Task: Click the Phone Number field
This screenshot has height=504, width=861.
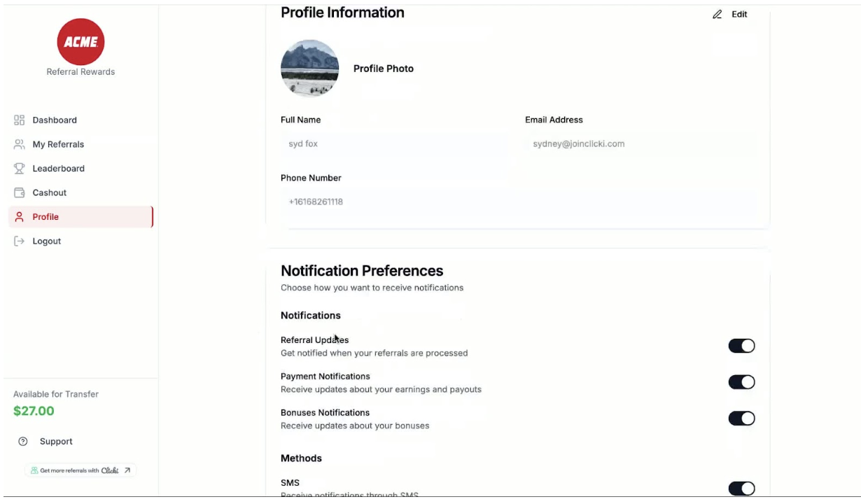Action: 517,202
